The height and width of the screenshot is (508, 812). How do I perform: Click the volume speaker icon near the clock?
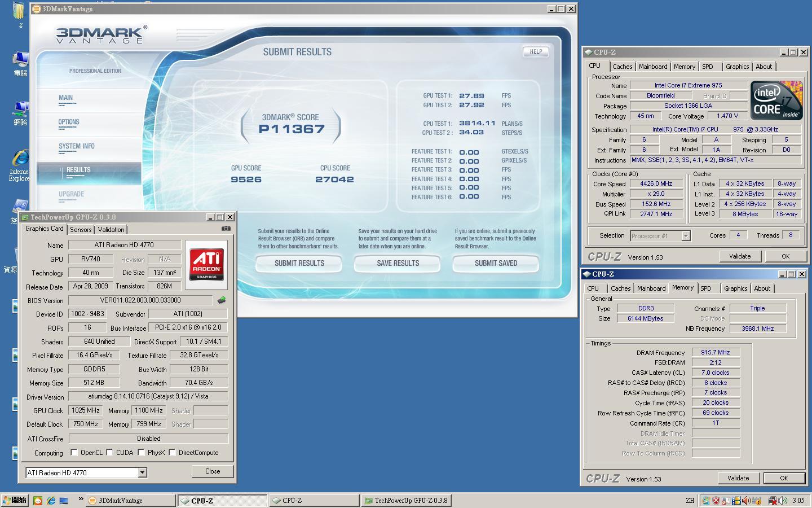[x=783, y=501]
